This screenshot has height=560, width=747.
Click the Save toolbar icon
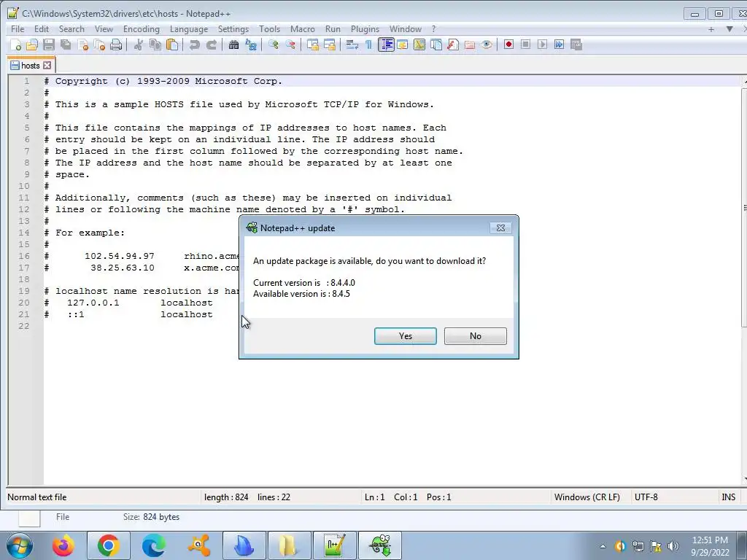49,44
